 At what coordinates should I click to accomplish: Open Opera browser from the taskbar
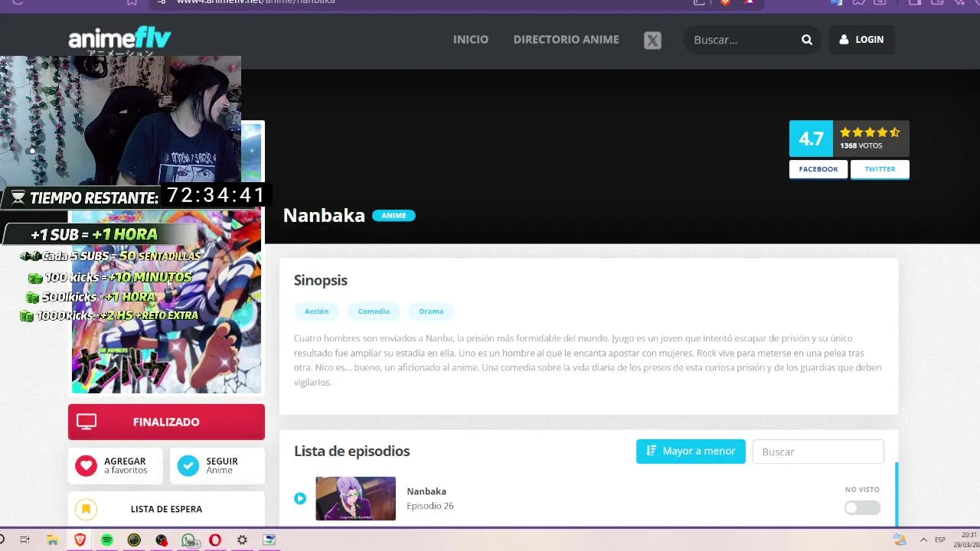click(215, 540)
